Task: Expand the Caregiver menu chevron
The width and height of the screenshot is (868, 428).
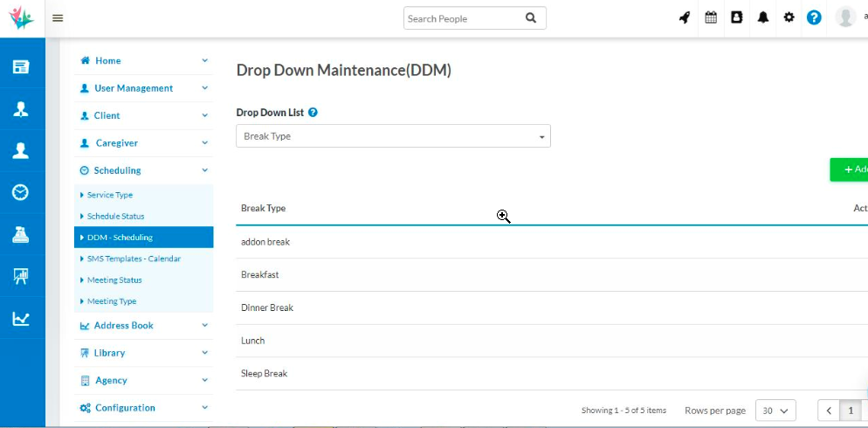Action: [205, 143]
